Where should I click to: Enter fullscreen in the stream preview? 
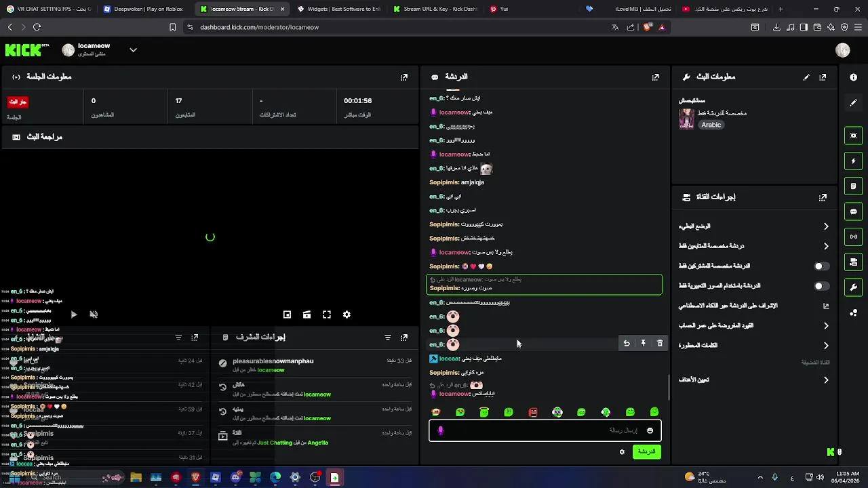[x=327, y=314]
